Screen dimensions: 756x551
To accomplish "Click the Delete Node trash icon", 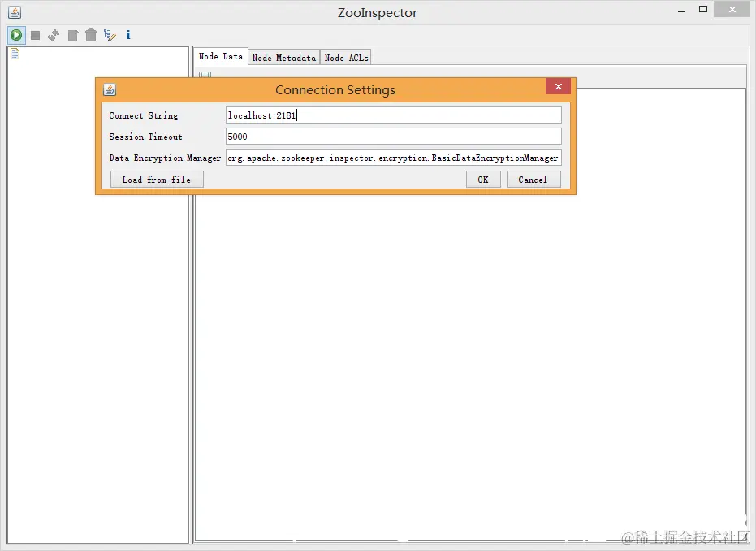I will 91,35.
